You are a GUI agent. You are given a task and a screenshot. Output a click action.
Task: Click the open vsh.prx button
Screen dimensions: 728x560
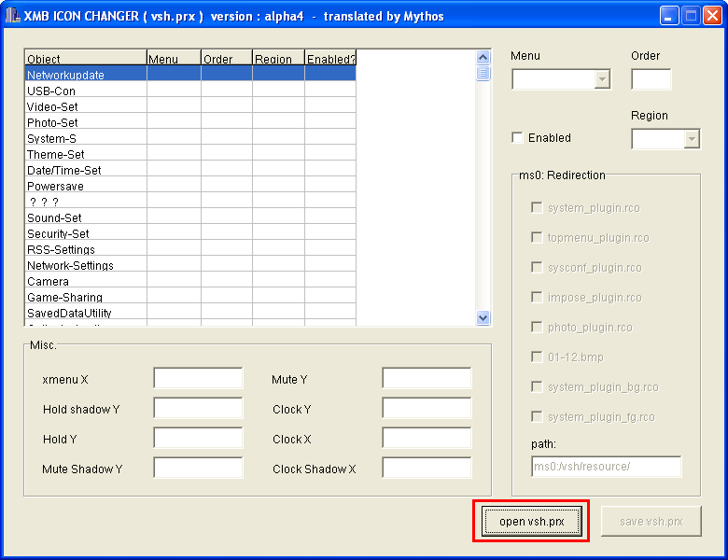click(x=532, y=522)
